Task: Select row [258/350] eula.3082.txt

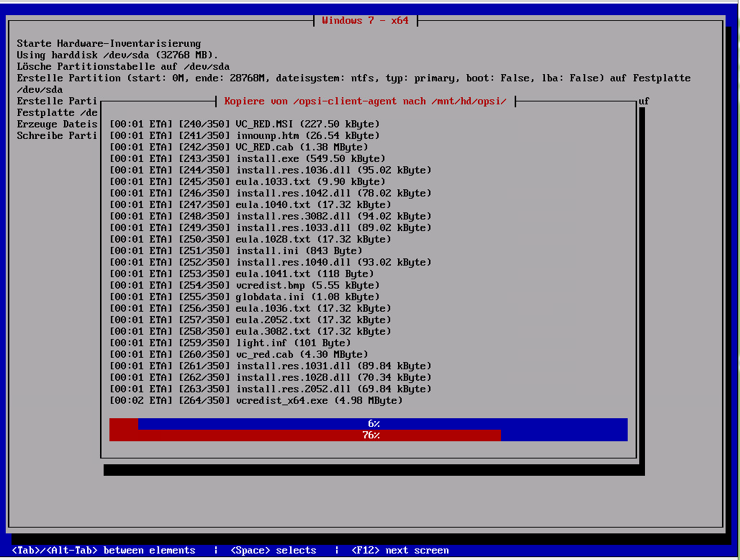Action: pyautogui.click(x=250, y=332)
